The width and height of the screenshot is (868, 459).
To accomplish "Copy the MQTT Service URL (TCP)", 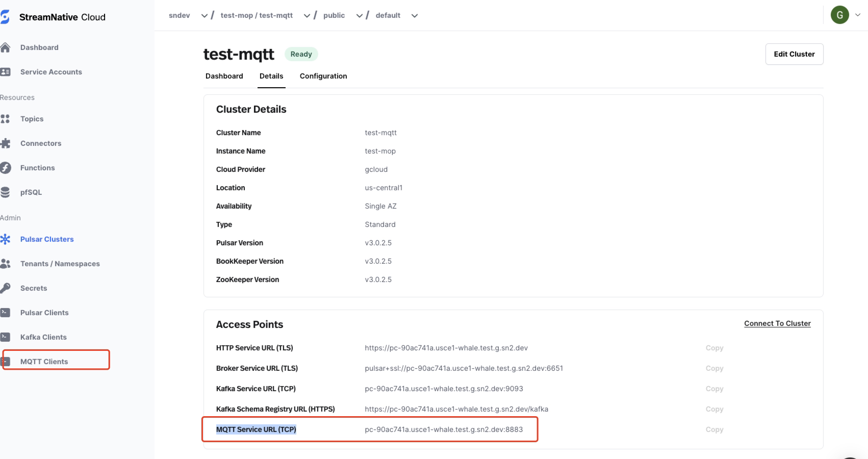I will click(x=714, y=429).
